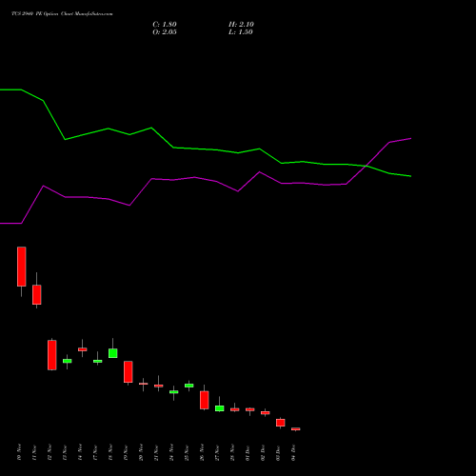Click the green candlestick for 27 Nov
The height and width of the screenshot is (476, 476).
pyautogui.click(x=220, y=408)
